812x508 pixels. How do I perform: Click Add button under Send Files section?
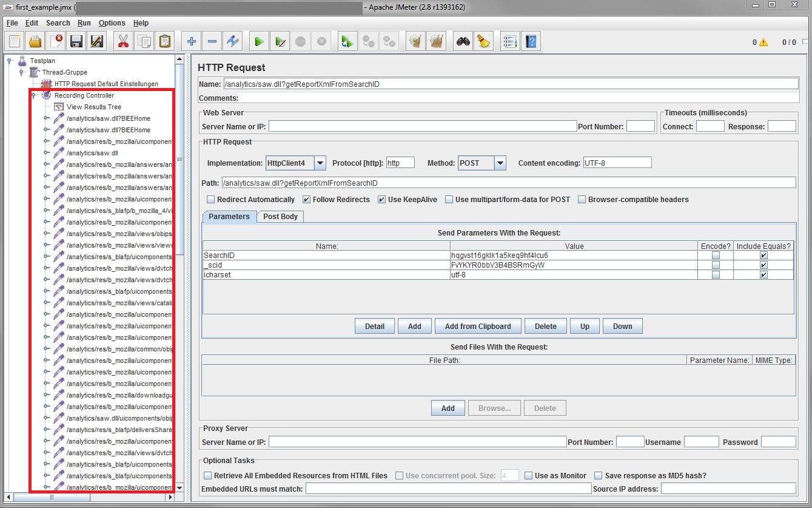click(x=448, y=408)
